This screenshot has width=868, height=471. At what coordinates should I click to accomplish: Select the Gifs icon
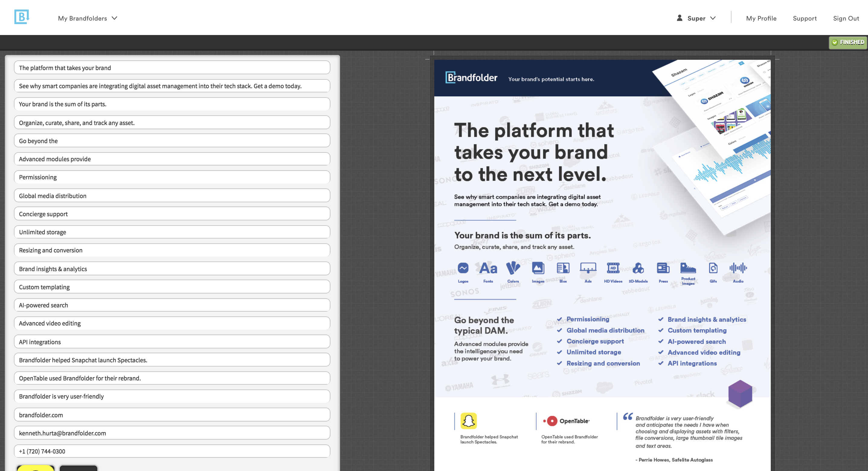(x=713, y=268)
